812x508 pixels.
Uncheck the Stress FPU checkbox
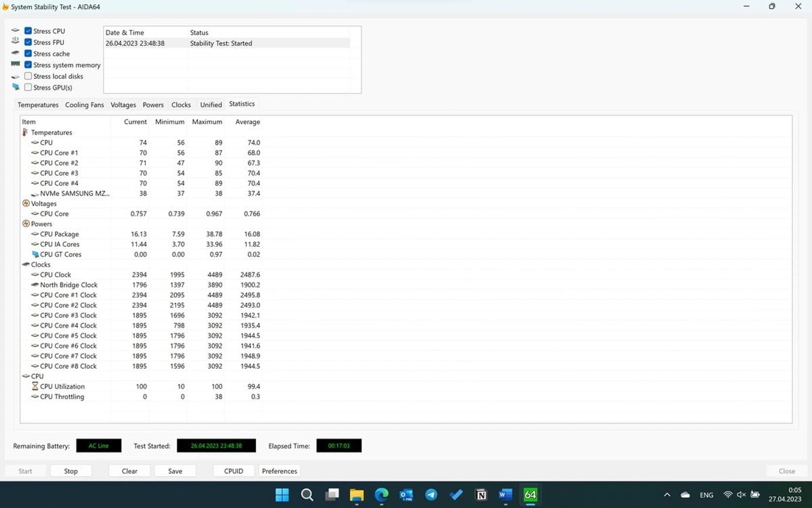pos(28,42)
